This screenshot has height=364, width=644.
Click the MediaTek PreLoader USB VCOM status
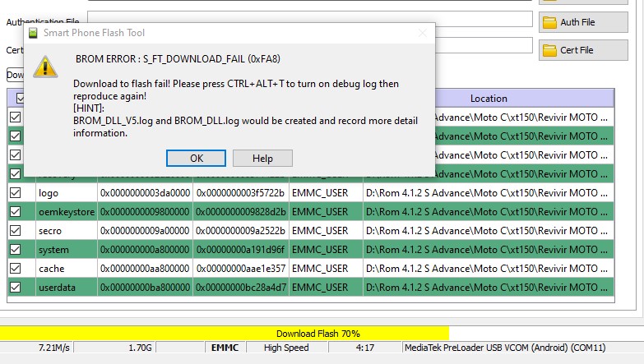(x=505, y=348)
